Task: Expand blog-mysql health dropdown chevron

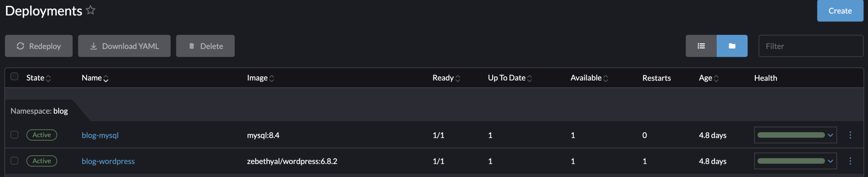Action: [830, 135]
